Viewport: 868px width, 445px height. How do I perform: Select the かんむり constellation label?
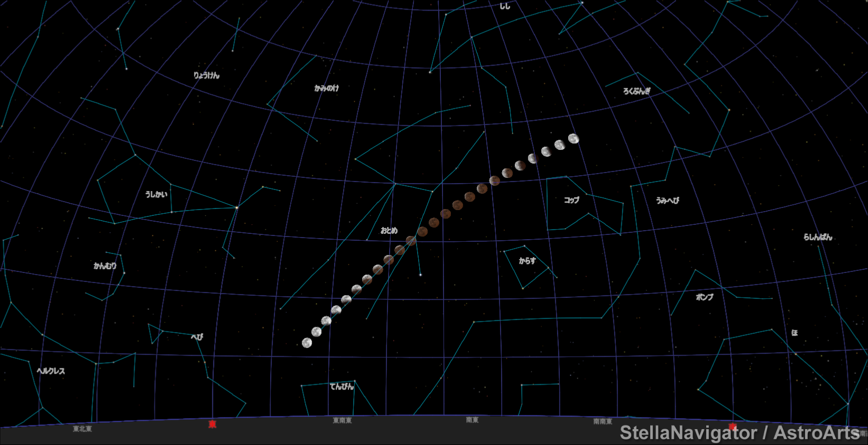click(x=105, y=266)
